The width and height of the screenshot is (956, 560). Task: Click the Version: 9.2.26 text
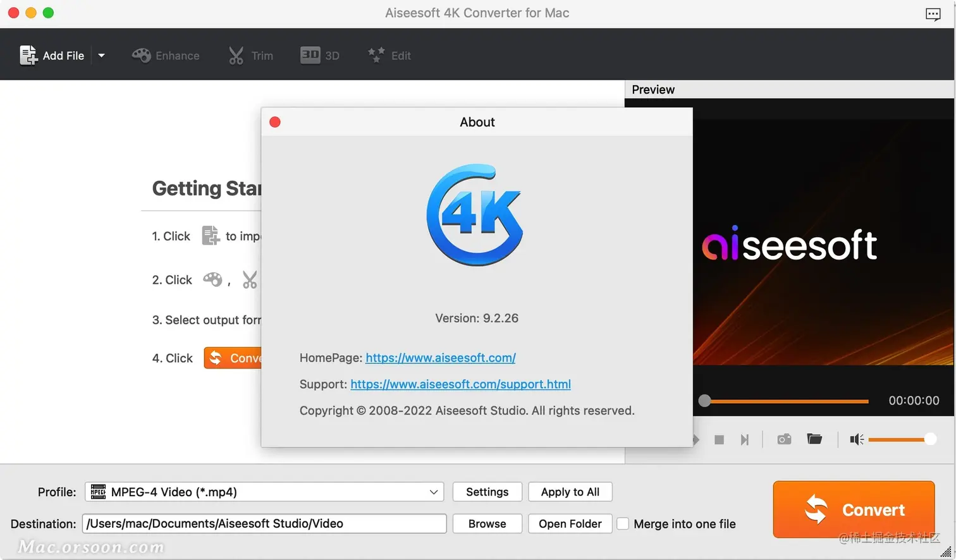(477, 318)
